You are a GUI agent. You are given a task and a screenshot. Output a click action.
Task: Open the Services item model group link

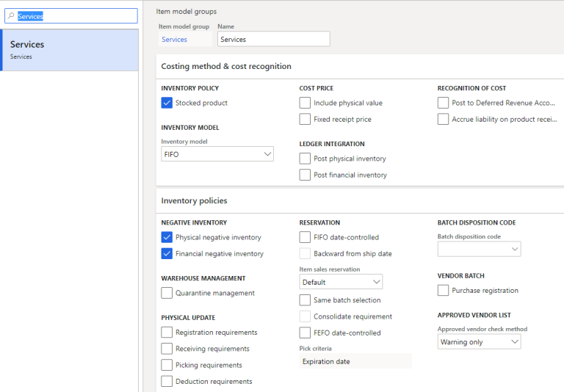(x=174, y=40)
